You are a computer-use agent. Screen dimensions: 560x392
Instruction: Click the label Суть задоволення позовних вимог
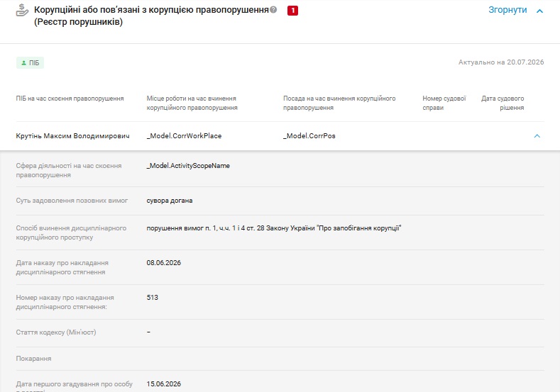(72, 201)
